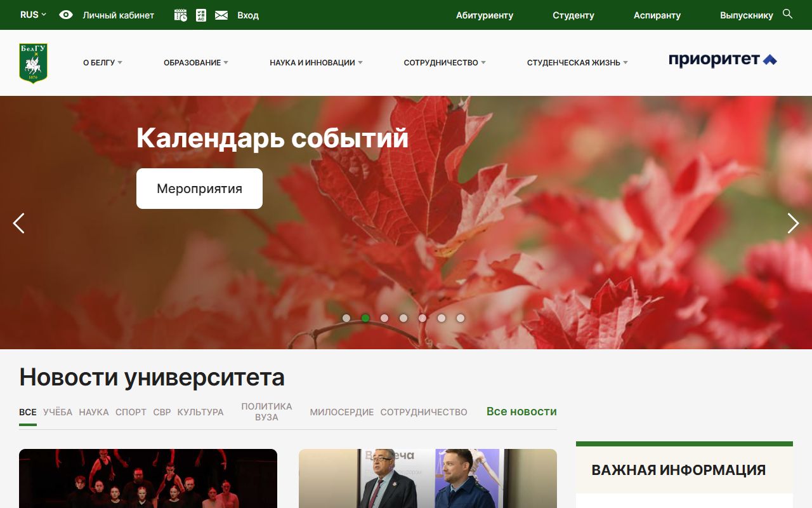Select the fifth slider dot

click(x=422, y=318)
